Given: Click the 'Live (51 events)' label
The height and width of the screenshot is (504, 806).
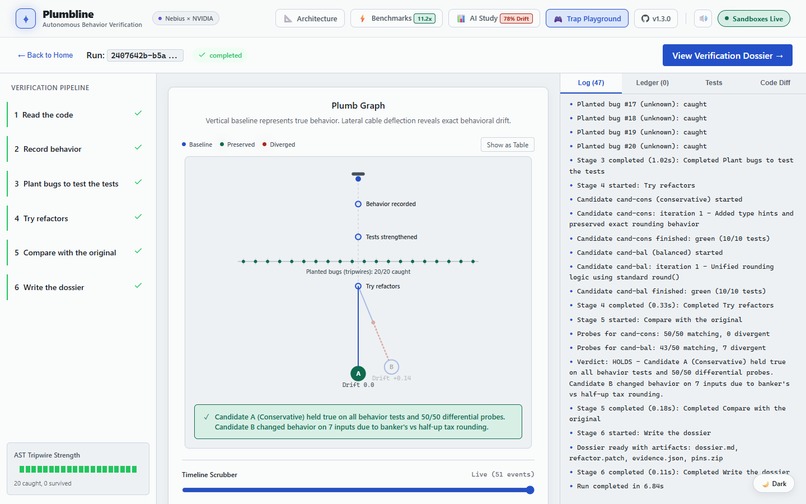Looking at the screenshot, I should coord(503,474).
